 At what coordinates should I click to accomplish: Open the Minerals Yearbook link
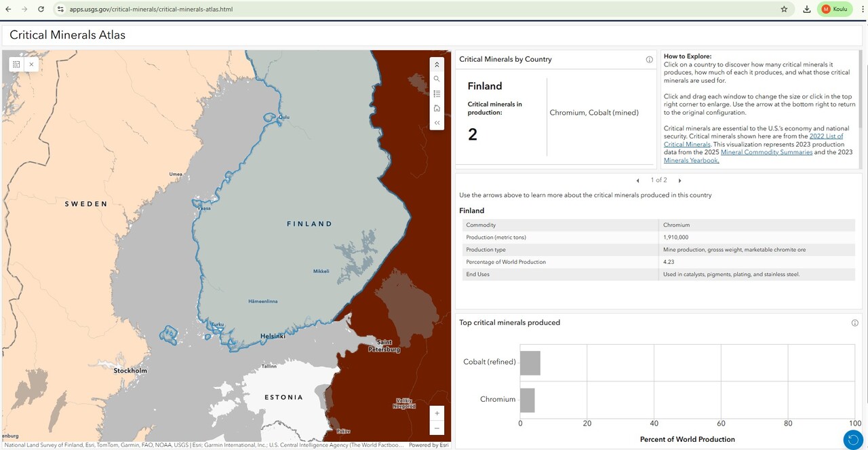[x=691, y=160]
